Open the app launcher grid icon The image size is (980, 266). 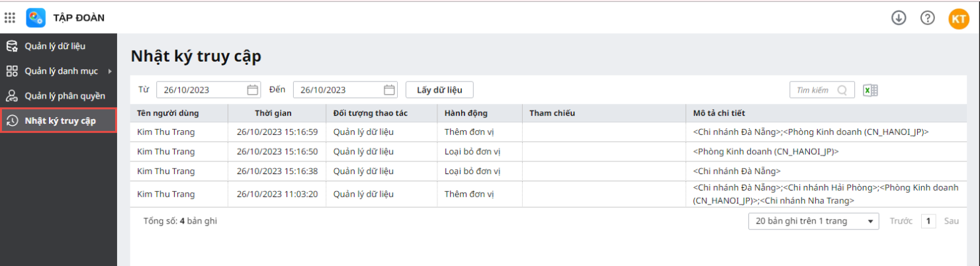click(x=10, y=18)
